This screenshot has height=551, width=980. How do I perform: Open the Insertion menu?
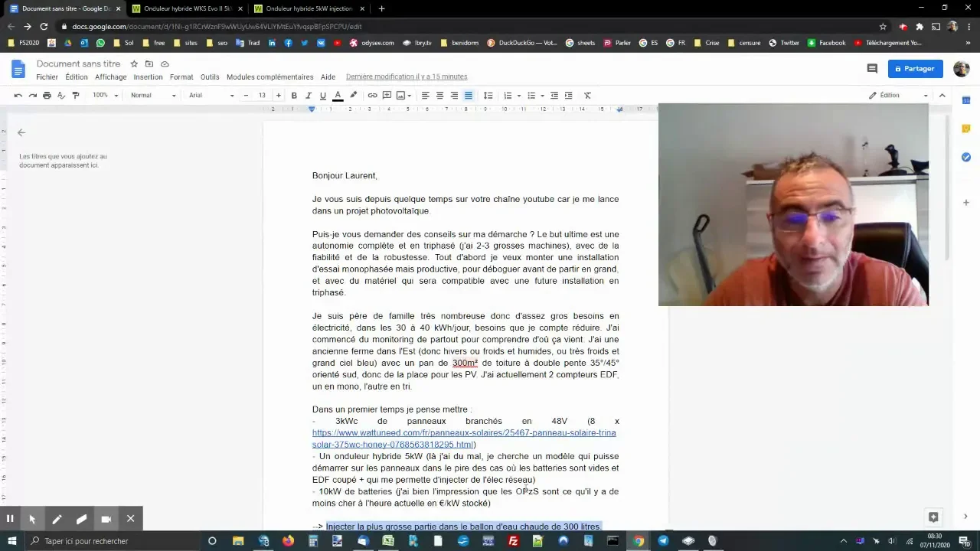point(148,77)
